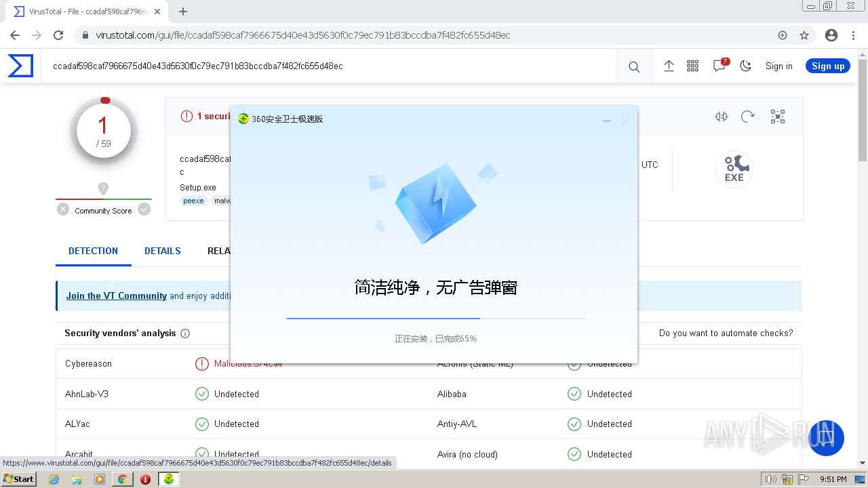Click the hash search input field
The image size is (868, 488).
pyautogui.click(x=329, y=66)
